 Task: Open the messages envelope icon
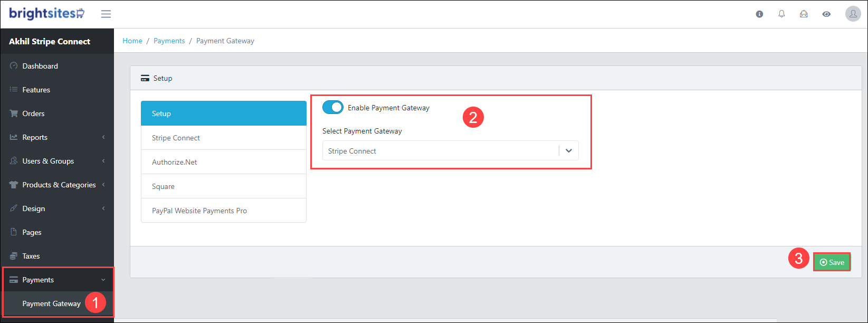804,14
